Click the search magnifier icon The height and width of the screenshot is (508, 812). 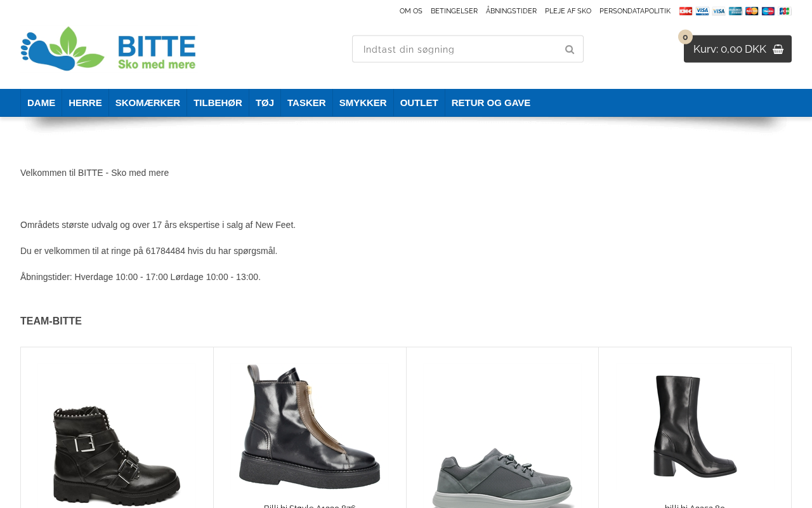click(x=570, y=50)
